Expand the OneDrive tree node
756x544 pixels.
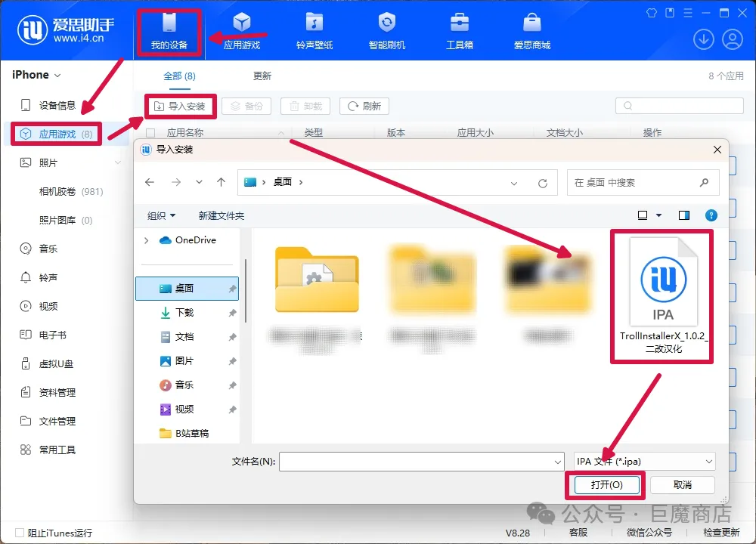pyautogui.click(x=146, y=240)
